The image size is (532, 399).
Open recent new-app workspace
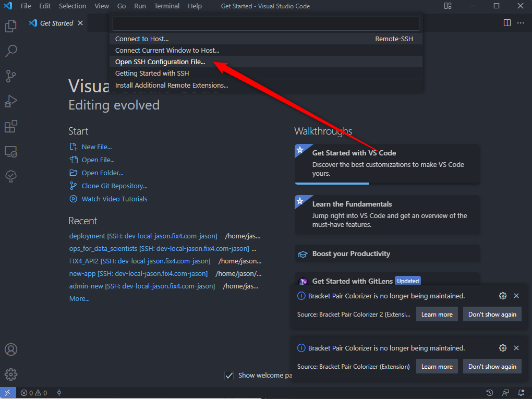coord(138,273)
